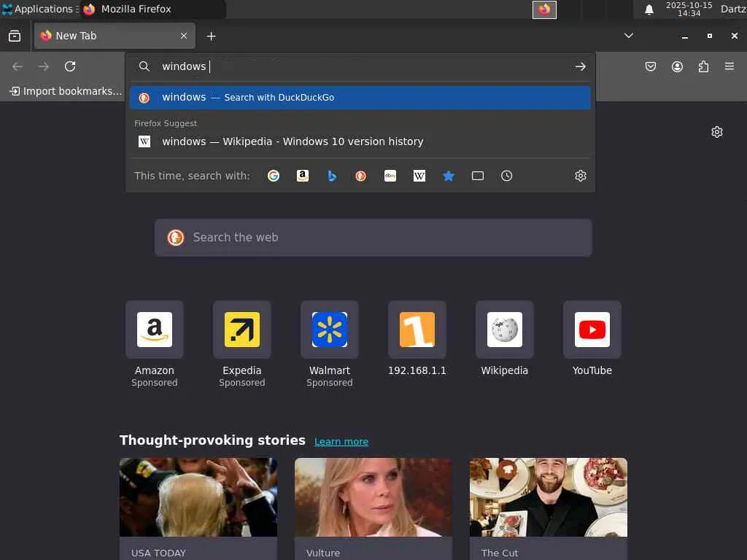Open the Firefox hamburger application menu
This screenshot has height=560, width=747.
point(729,66)
